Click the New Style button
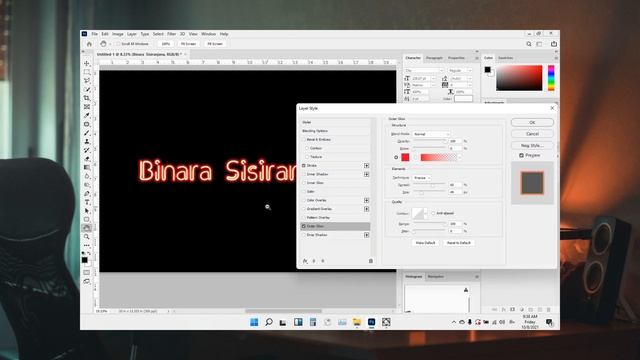 click(532, 145)
